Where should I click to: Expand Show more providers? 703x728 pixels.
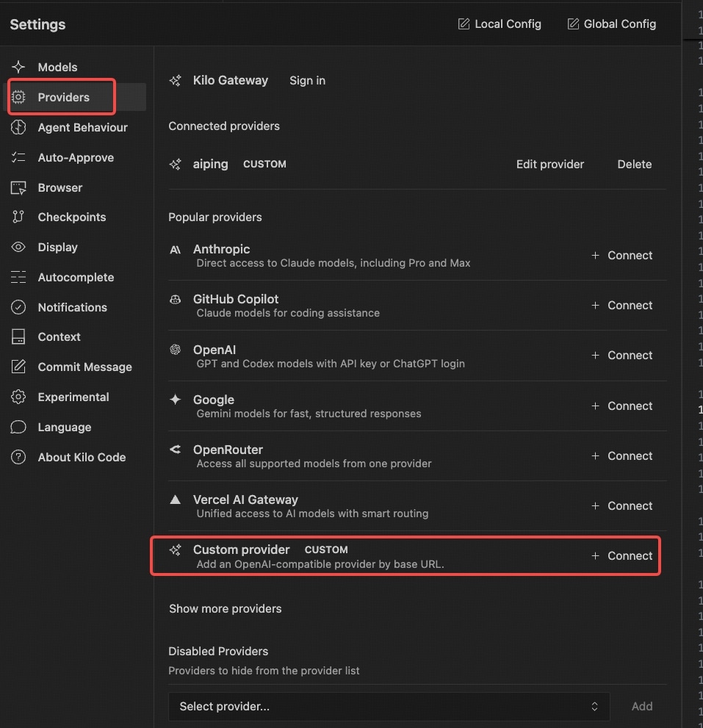226,609
